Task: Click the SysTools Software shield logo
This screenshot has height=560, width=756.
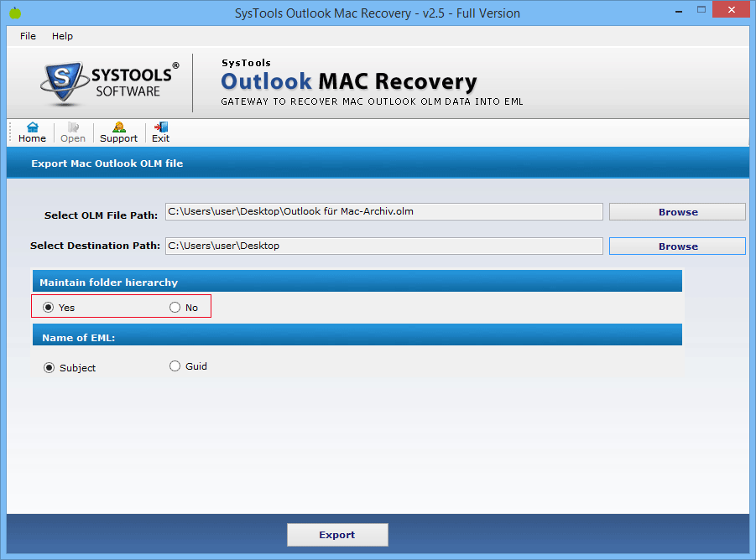Action: pyautogui.click(x=63, y=83)
